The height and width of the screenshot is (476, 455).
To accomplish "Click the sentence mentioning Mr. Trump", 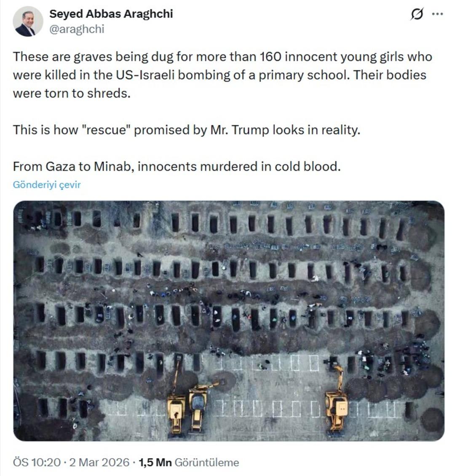I will tap(187, 129).
